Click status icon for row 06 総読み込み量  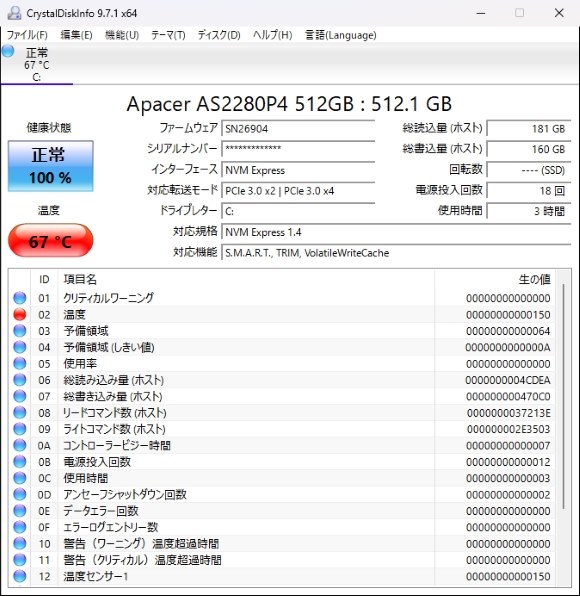[20, 380]
